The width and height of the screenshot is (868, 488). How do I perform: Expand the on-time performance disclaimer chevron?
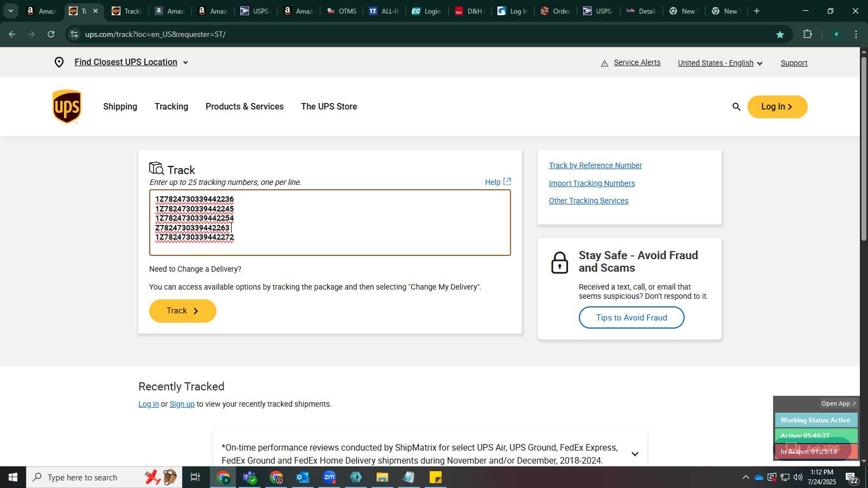(x=635, y=454)
